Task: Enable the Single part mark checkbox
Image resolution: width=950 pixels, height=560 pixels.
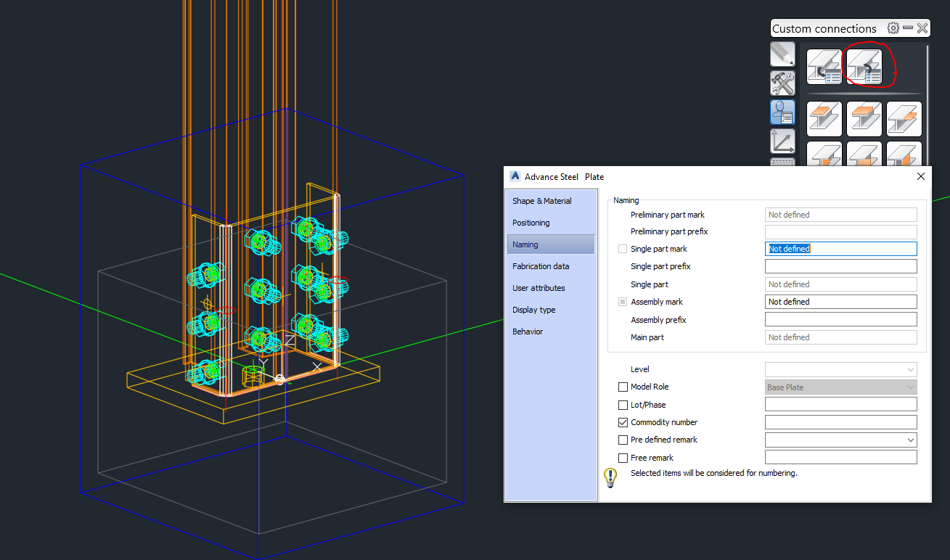Action: [x=623, y=248]
